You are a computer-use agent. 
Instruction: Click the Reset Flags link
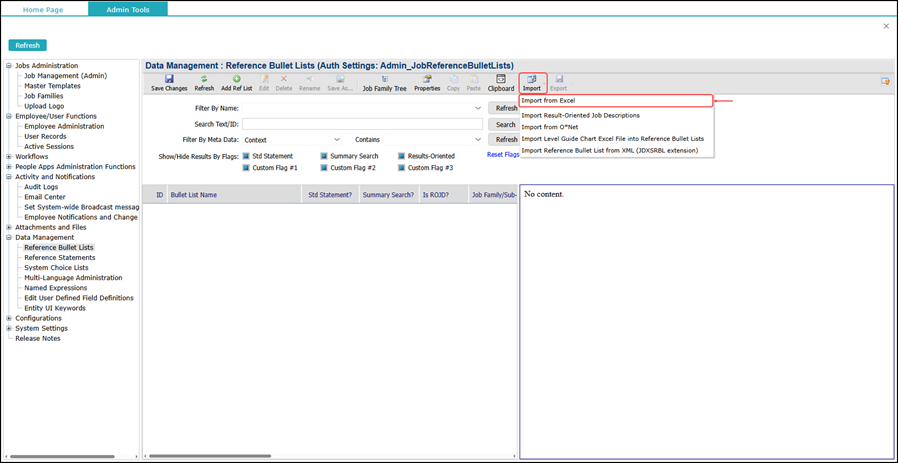(503, 155)
